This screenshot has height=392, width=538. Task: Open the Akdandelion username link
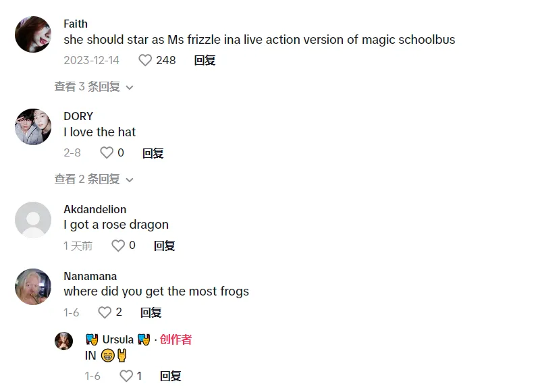[x=95, y=209]
